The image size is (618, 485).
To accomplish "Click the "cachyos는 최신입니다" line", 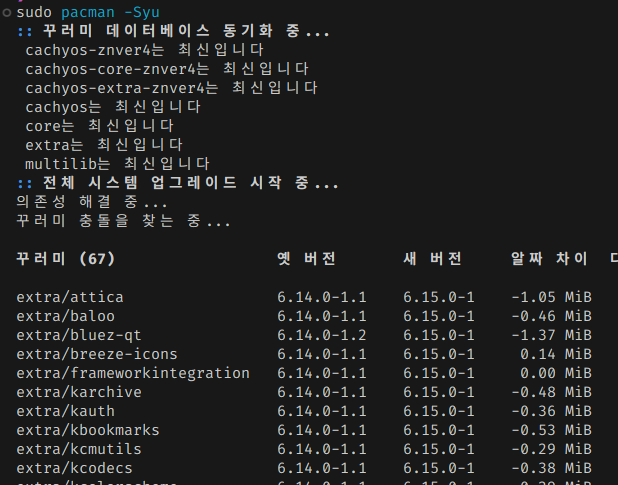I will pos(113,107).
